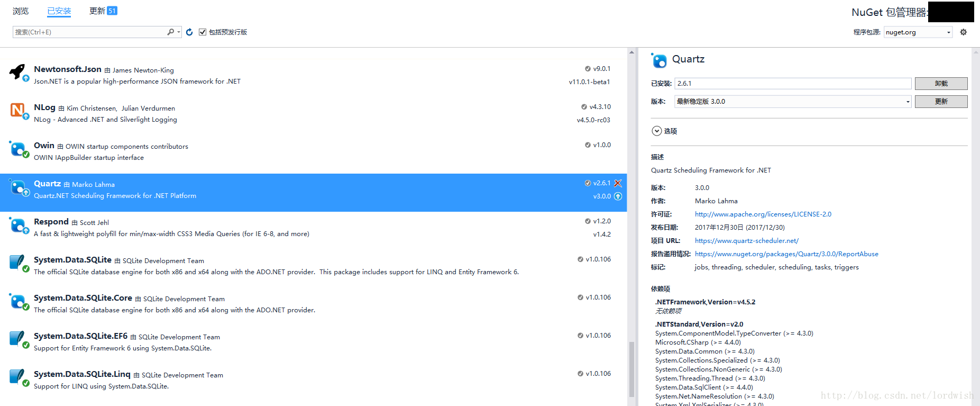The width and height of the screenshot is (980, 406).
Task: Select the Respond package name
Action: pyautogui.click(x=51, y=222)
